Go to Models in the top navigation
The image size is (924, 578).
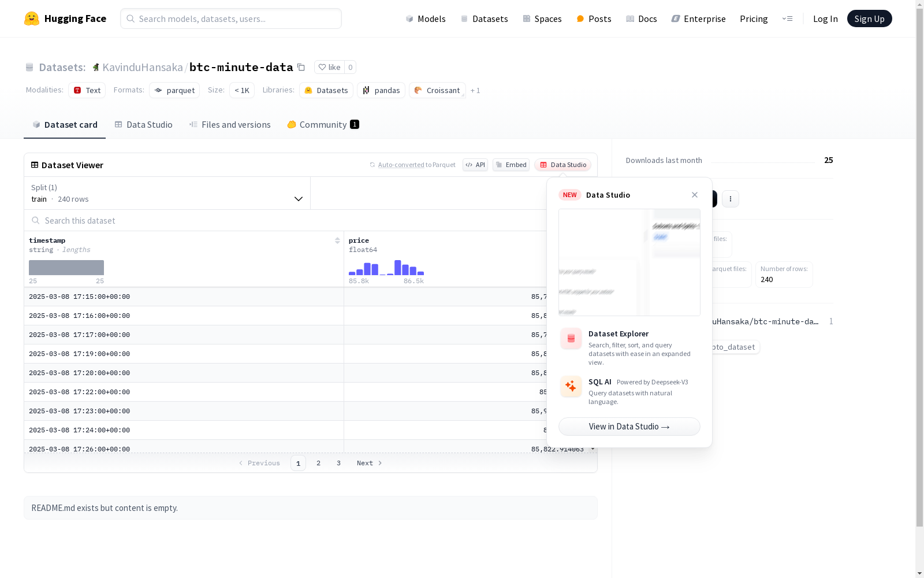click(426, 18)
